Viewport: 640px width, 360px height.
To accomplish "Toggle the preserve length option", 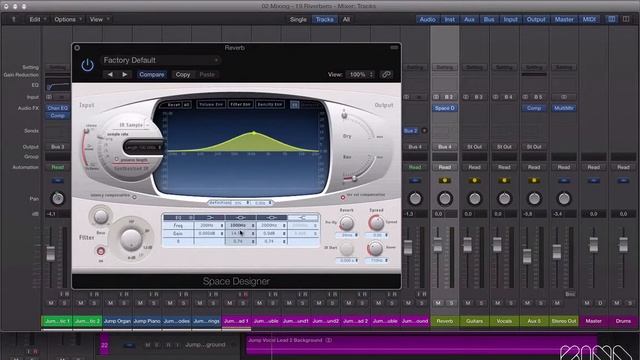I will click(x=116, y=160).
